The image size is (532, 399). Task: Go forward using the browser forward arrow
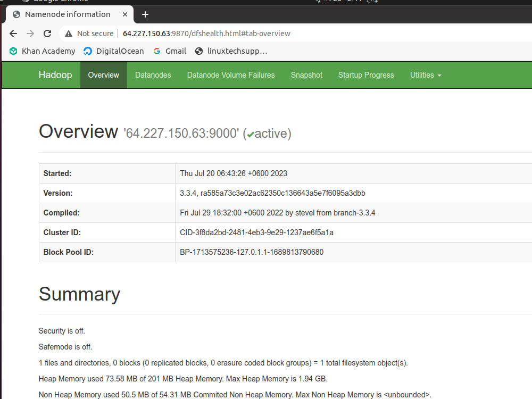point(30,33)
